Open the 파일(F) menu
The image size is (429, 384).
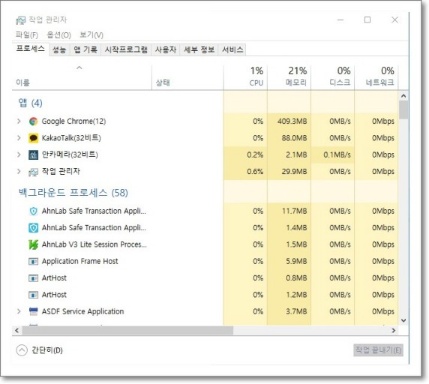pos(27,35)
